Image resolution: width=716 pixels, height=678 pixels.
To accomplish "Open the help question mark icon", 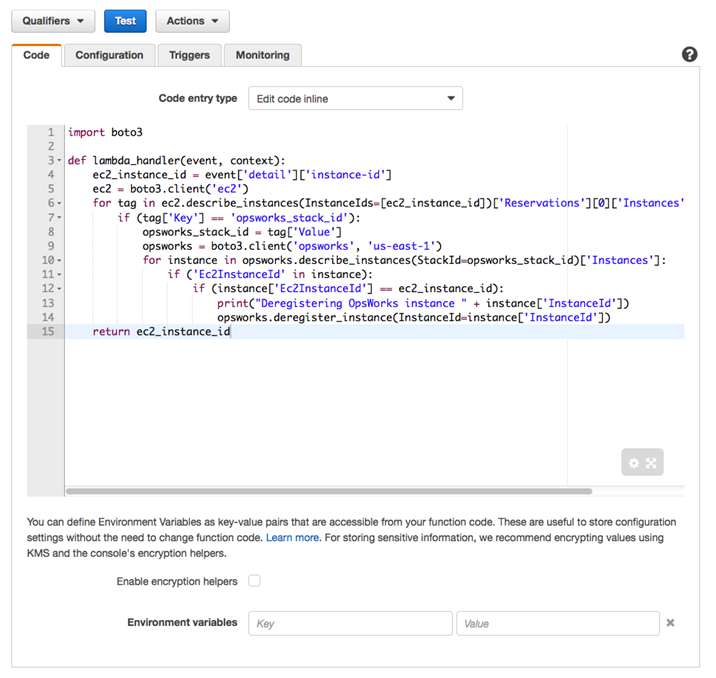I will [x=689, y=54].
